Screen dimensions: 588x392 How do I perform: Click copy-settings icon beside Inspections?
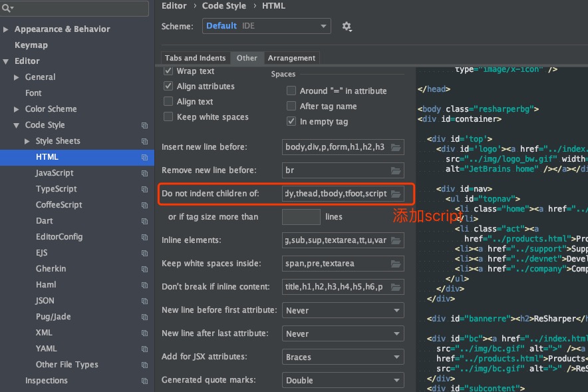pyautogui.click(x=144, y=381)
